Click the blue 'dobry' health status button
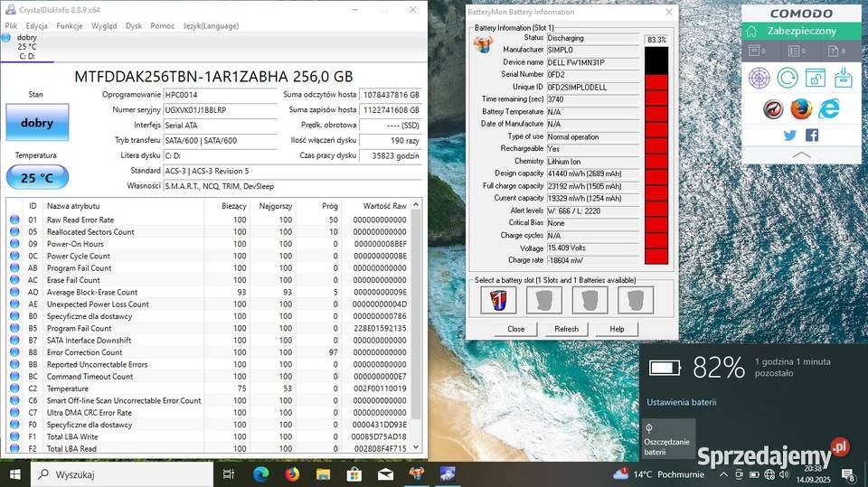The width and height of the screenshot is (868, 487). click(37, 122)
